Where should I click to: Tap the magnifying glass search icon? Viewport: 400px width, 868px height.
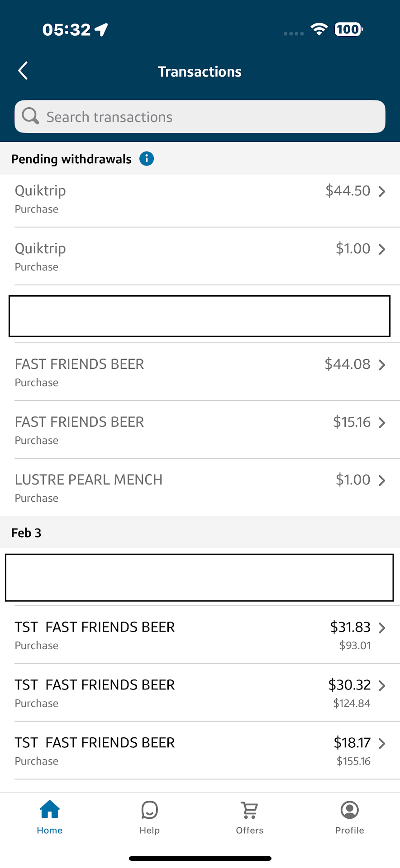point(30,116)
